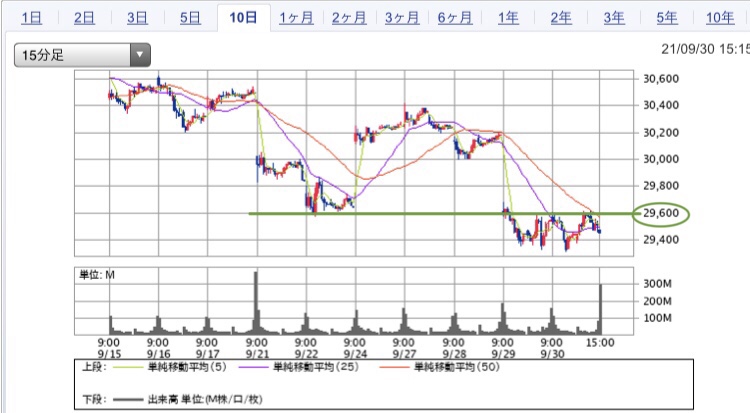Viewport: 750px width, 413px height.
Task: Open the 15分足 interval dropdown
Action: [82, 55]
